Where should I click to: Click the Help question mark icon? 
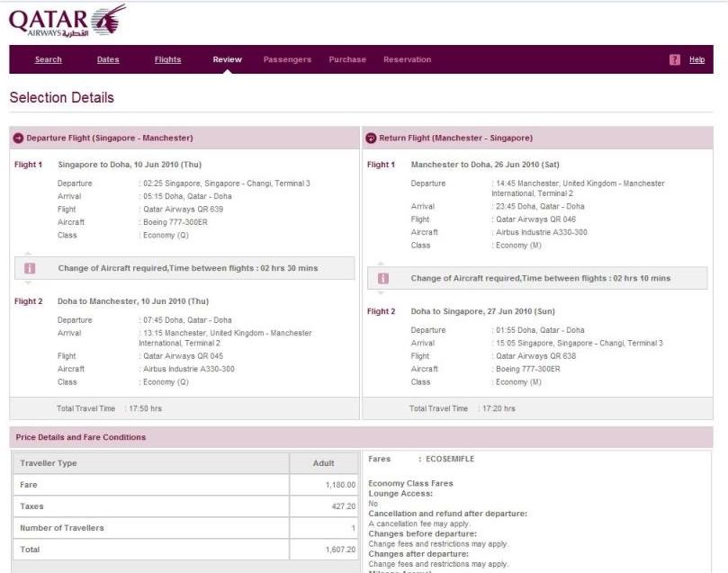click(675, 59)
